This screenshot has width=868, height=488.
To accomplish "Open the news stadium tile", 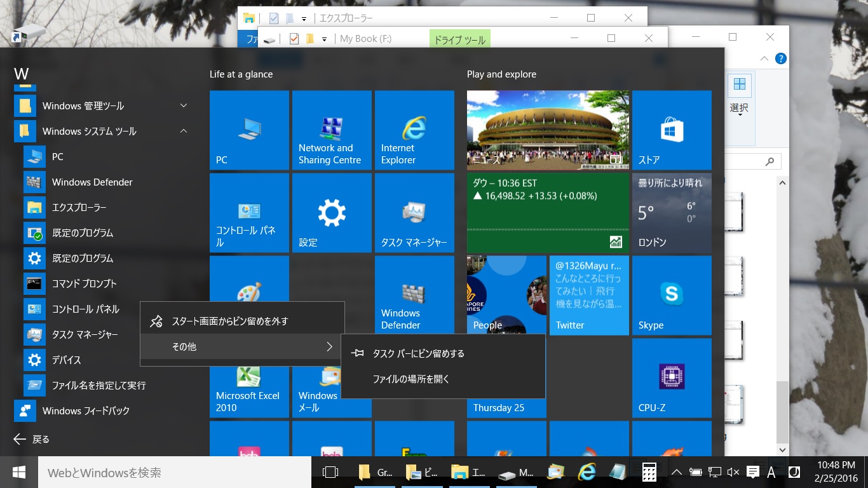I will point(548,130).
